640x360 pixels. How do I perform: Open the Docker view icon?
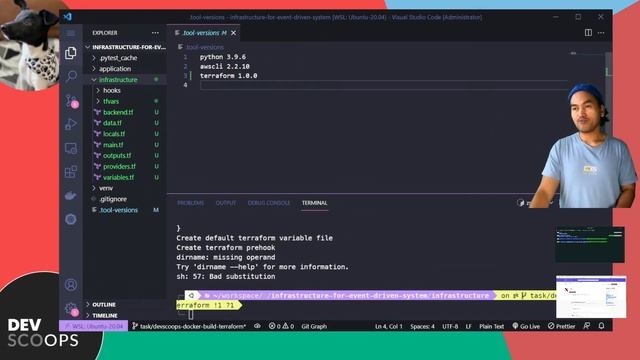pyautogui.click(x=71, y=196)
